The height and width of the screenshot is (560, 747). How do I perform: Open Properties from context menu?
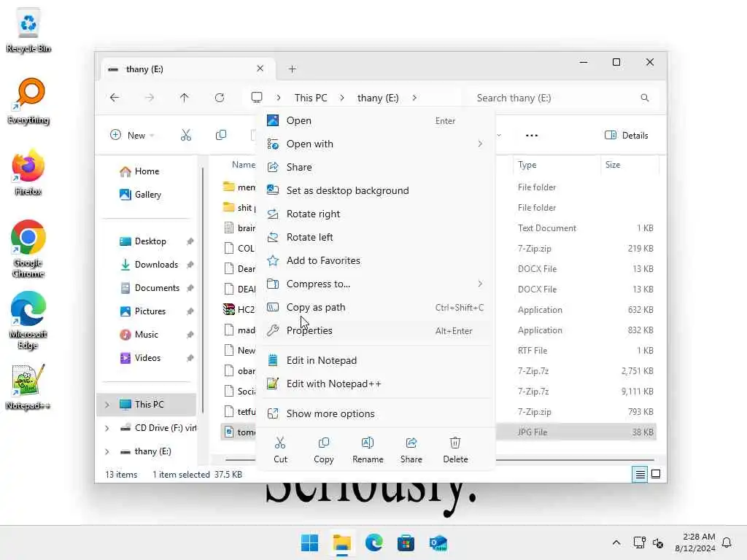376,330
